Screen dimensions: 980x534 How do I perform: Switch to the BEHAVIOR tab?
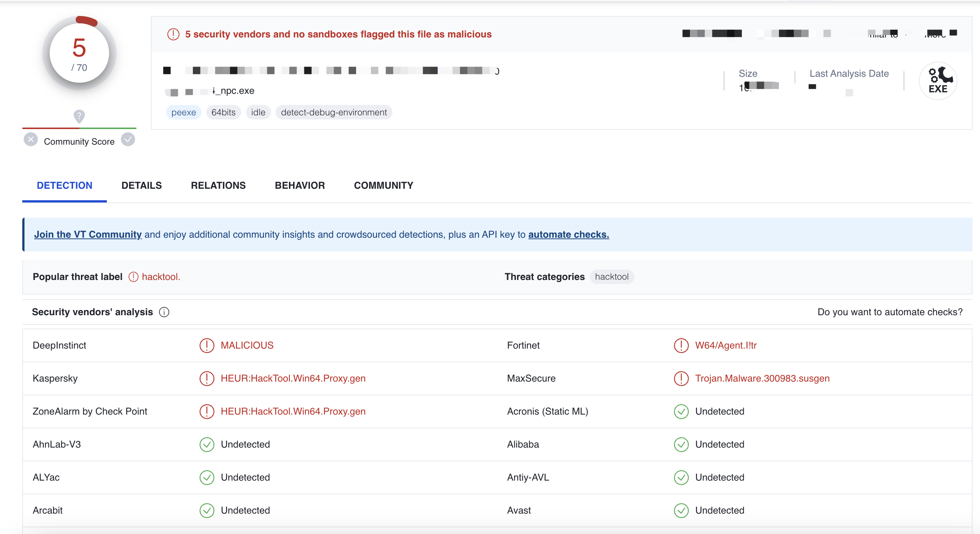click(300, 185)
